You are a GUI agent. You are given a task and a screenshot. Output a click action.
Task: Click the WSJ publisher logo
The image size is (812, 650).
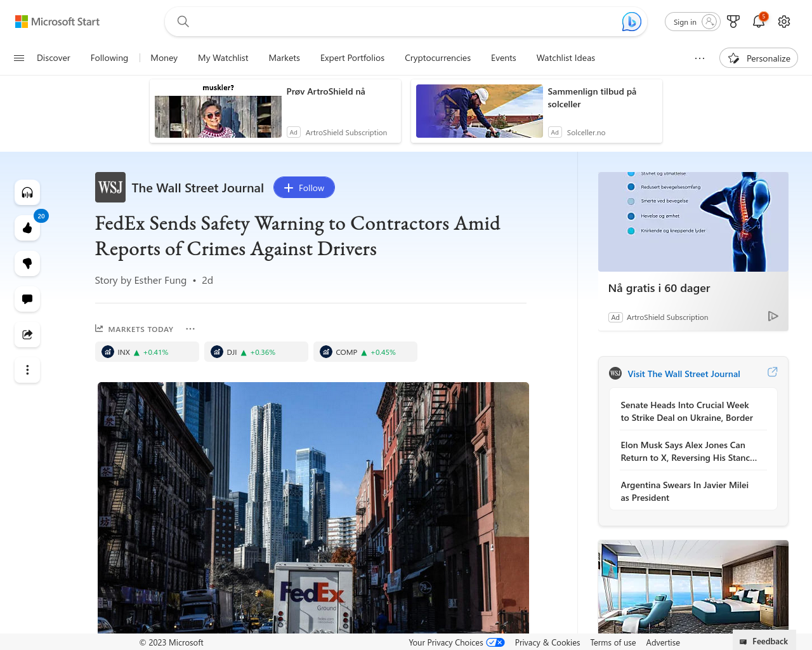[110, 187]
